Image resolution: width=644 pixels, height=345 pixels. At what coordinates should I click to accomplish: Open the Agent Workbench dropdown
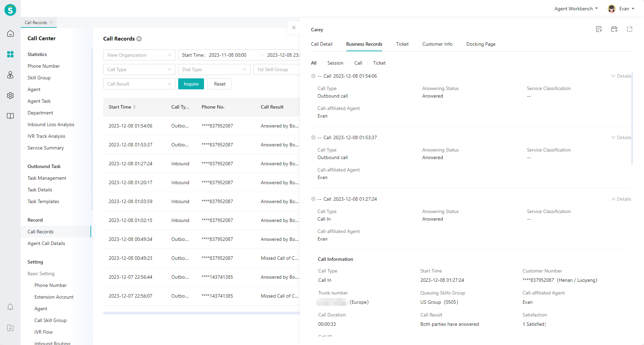(576, 9)
